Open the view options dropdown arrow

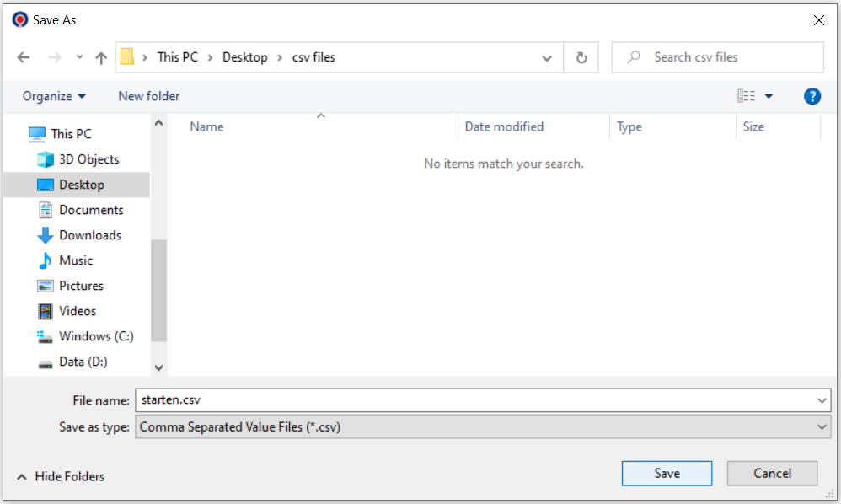pyautogui.click(x=769, y=97)
